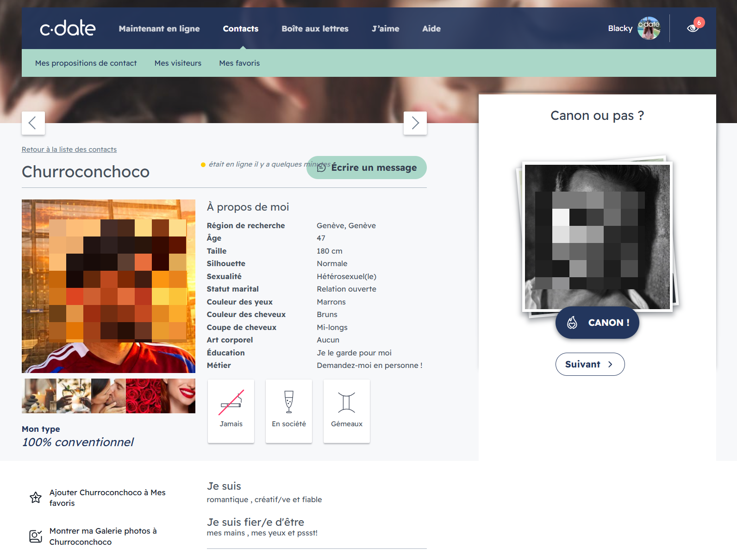Select Mes favoris tab
The height and width of the screenshot is (560, 737).
[x=239, y=63]
